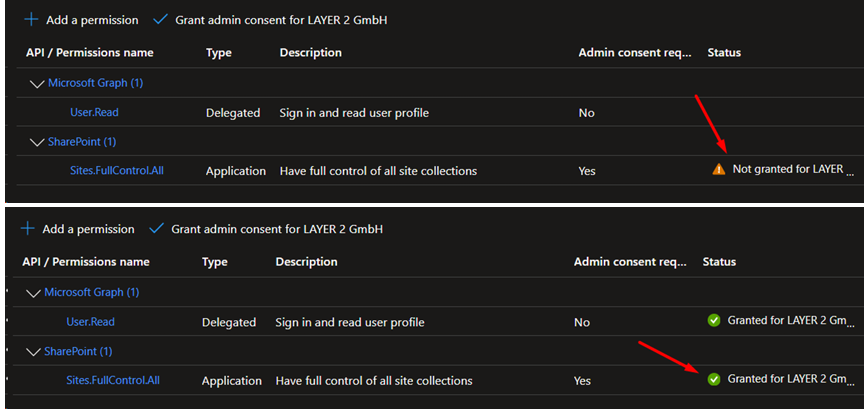
Task: Click the grant consent checkmark icon in lower panel
Action: pyautogui.click(x=157, y=229)
